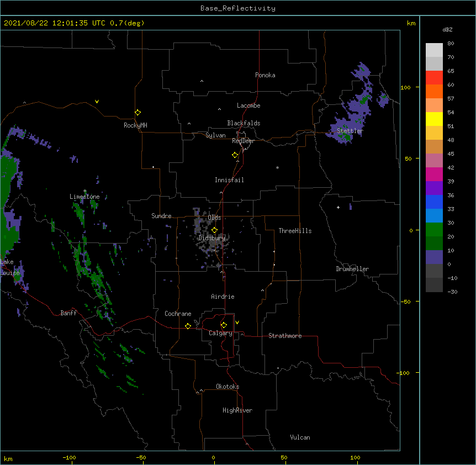476x465 pixels.
Task: Click the Drumheller city label
Action: coord(352,269)
